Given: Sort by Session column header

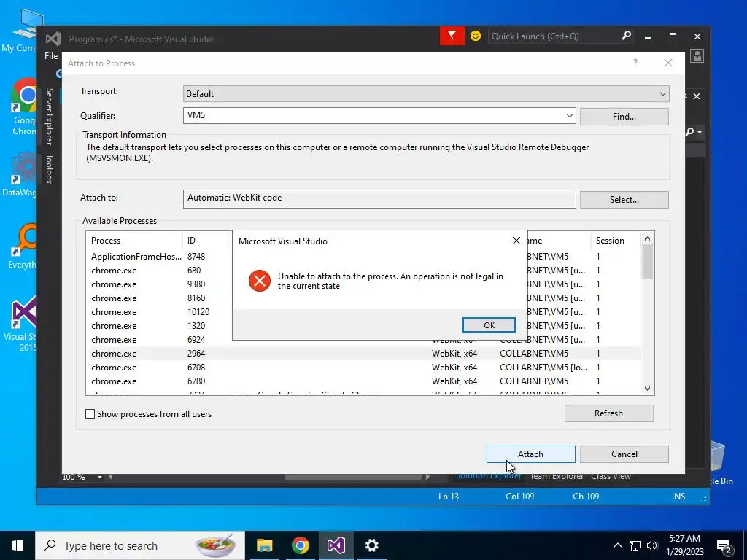Looking at the screenshot, I should pyautogui.click(x=616, y=241).
